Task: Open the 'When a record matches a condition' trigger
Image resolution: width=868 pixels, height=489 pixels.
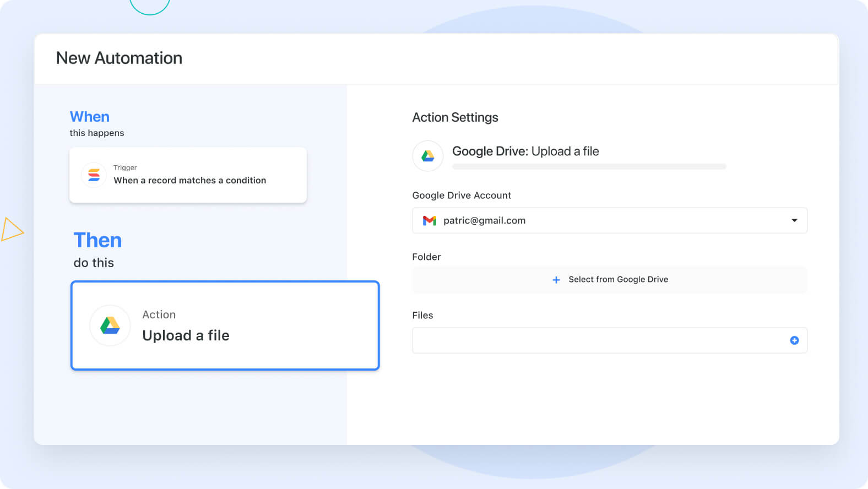Action: coord(188,175)
